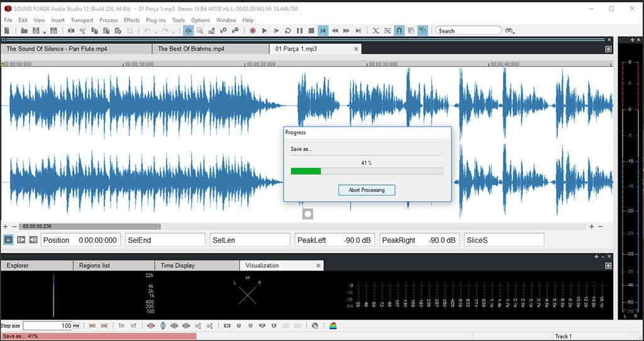Click the PeakLeft readout
644x341 pixels.
(335, 240)
